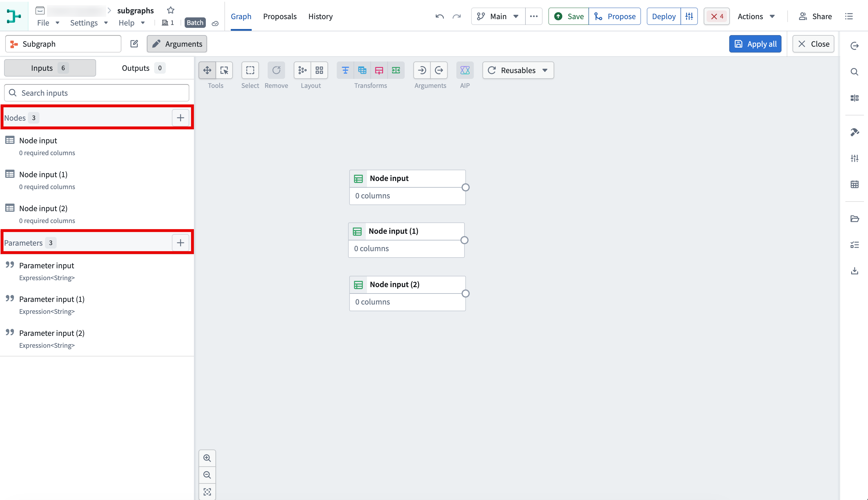Open deploy settings sliders icon
Screen dimensions: 868x500
coord(689,17)
